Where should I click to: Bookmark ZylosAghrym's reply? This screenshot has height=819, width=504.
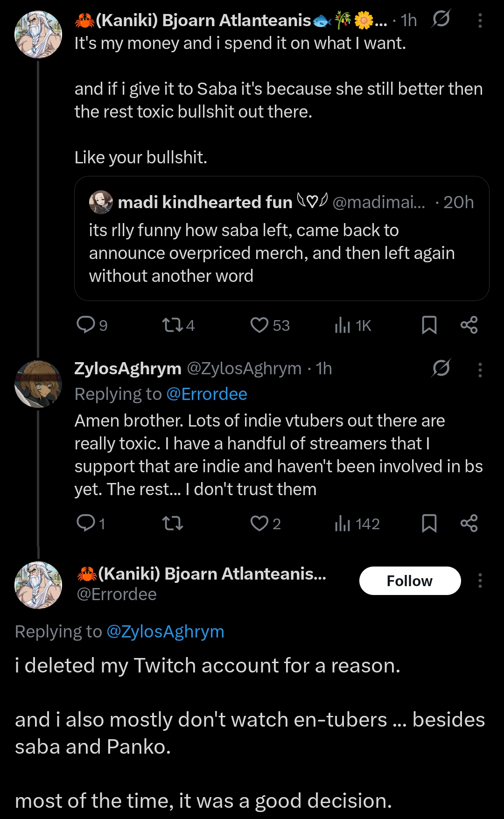[429, 523]
